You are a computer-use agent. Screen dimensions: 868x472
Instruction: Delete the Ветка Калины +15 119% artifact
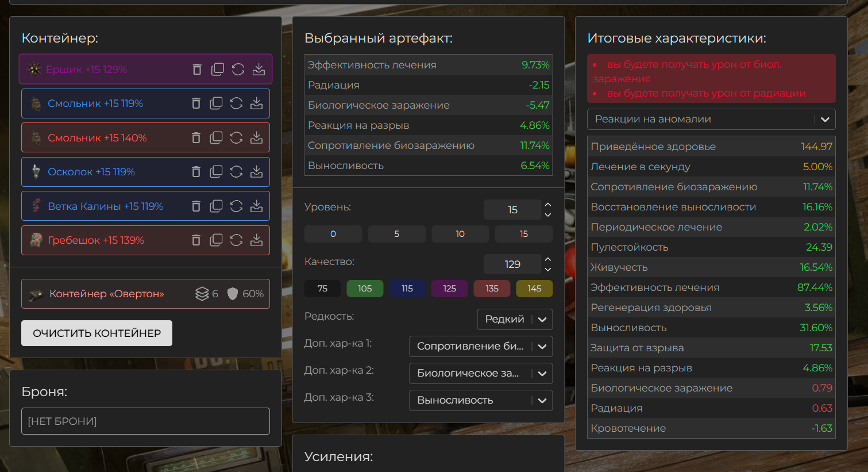point(196,206)
